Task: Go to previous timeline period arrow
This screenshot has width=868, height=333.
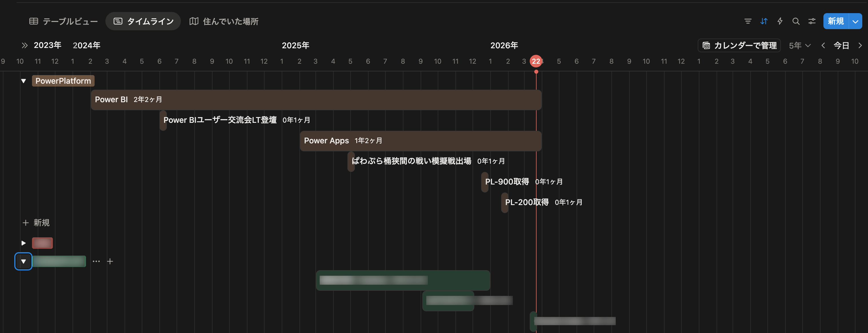Action: click(x=823, y=45)
